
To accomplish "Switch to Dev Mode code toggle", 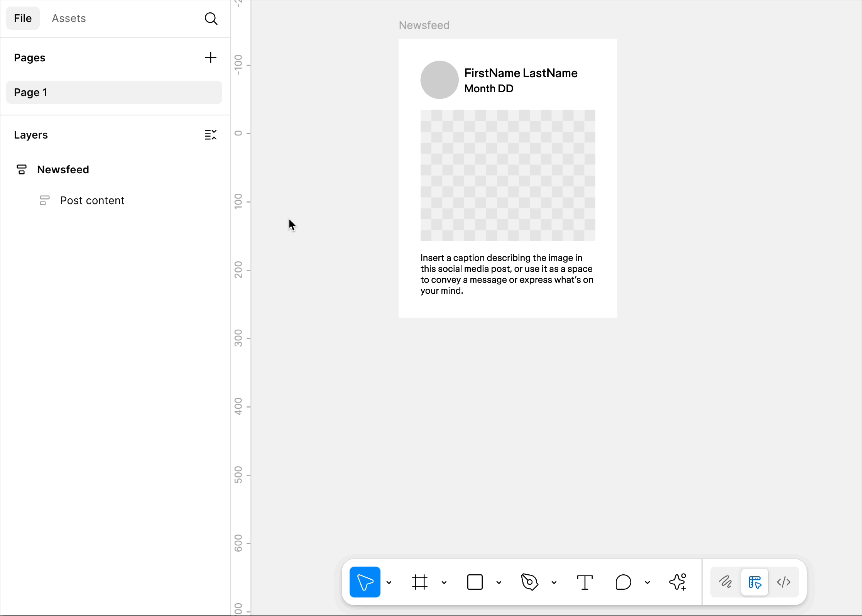I will pos(784,582).
